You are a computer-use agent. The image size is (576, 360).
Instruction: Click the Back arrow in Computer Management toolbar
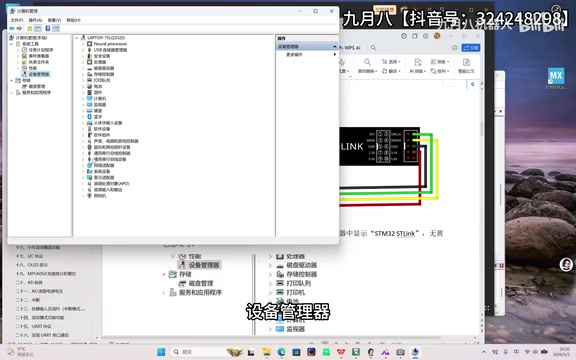[12, 28]
